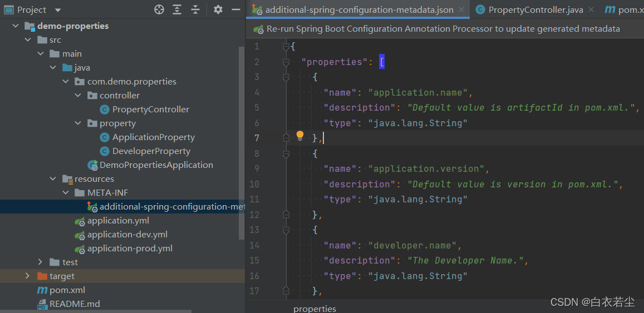Click the ApplicationProperty class icon
Screen dimensions: 644x313
tap(105, 137)
